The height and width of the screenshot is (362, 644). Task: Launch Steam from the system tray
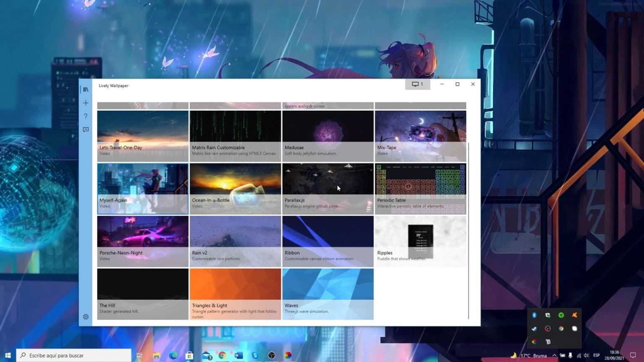pos(534,328)
